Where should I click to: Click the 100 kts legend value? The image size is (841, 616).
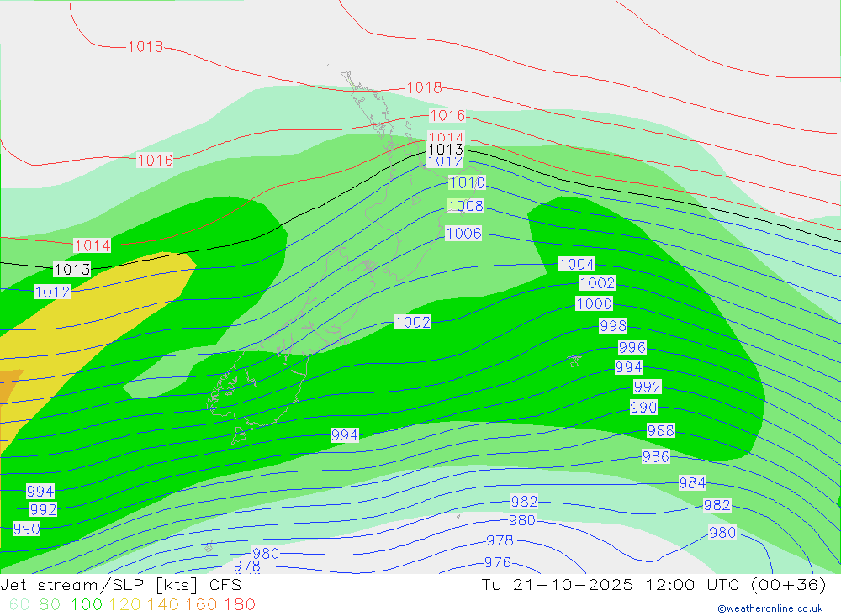[x=87, y=604]
